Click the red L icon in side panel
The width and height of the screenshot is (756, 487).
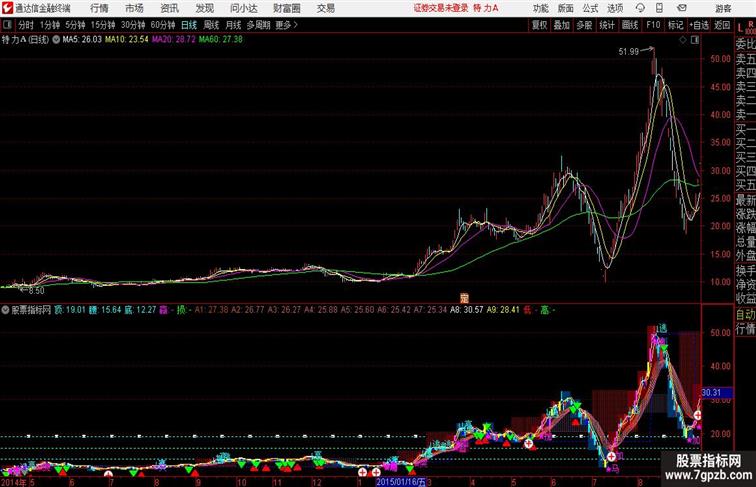(740, 28)
